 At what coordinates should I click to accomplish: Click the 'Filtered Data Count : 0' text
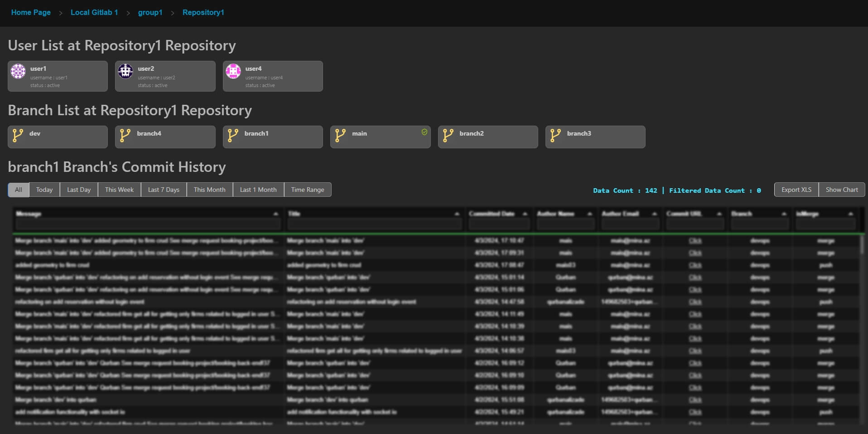(715, 190)
